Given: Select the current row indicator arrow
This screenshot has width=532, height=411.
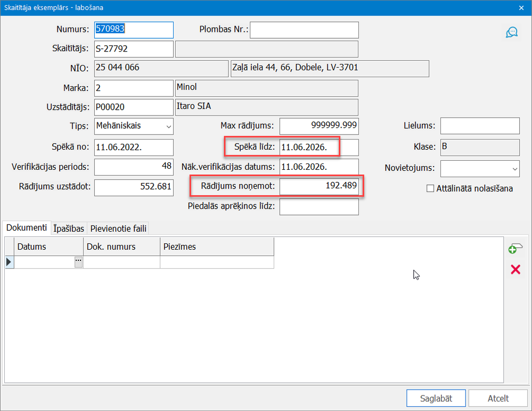Looking at the screenshot, I should click(x=9, y=262).
